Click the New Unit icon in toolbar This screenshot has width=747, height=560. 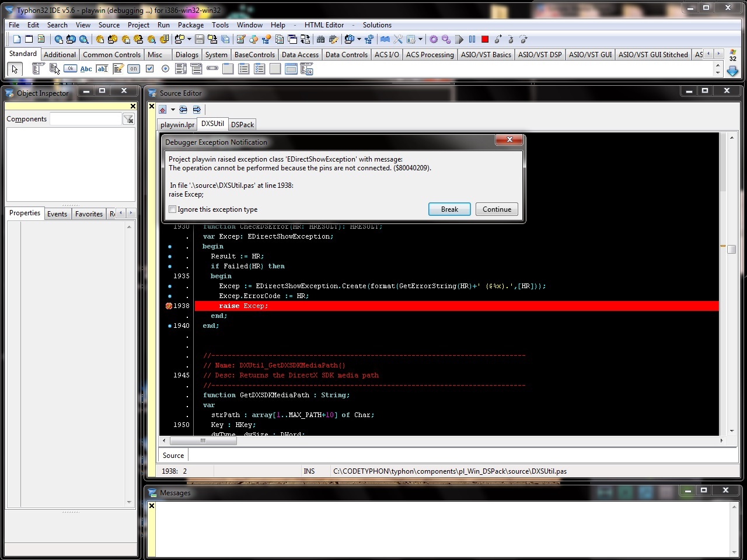[x=17, y=40]
